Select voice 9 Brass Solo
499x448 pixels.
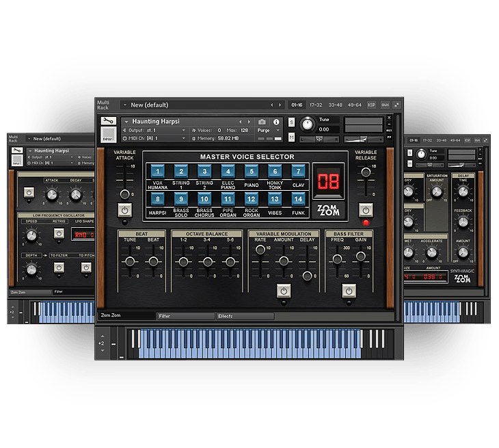point(181,199)
